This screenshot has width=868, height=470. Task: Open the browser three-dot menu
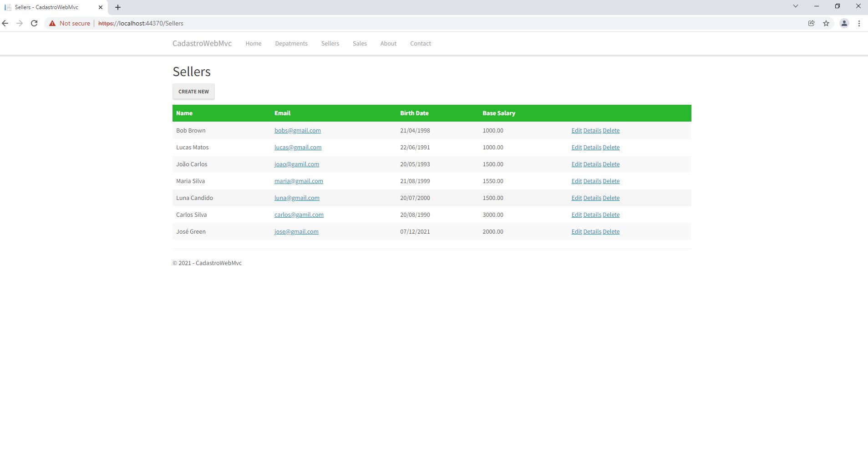[x=859, y=23]
